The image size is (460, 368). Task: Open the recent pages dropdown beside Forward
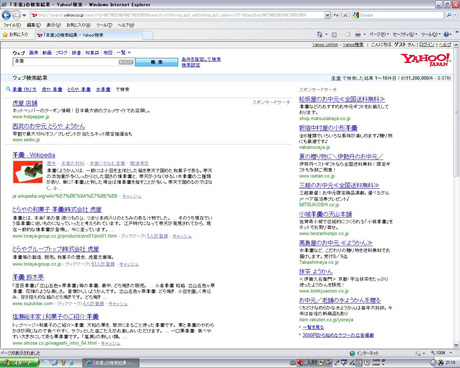(x=24, y=15)
